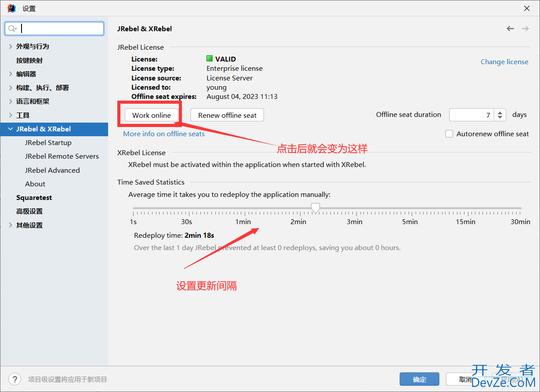540x392 pixels.
Task: Go back with the left arrow
Action: pos(510,29)
